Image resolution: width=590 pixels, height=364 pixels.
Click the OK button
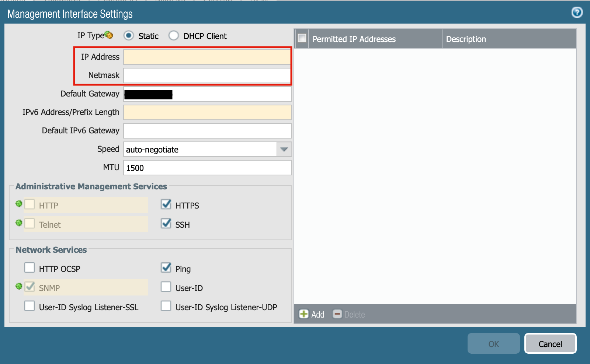(493, 343)
